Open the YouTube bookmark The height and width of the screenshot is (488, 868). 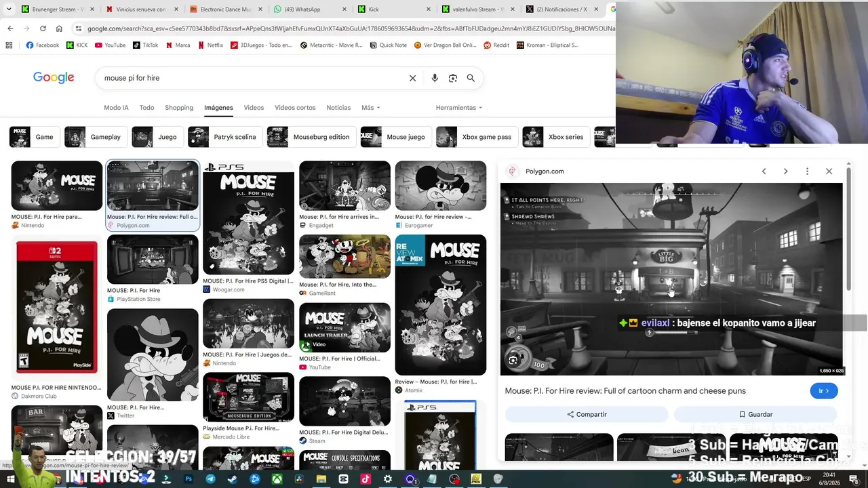[x=110, y=45]
